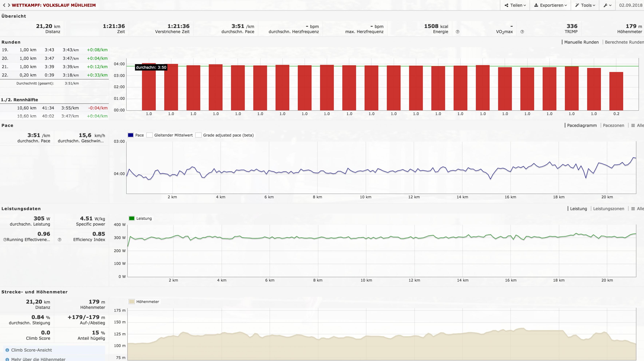
Task: Click help icon for Running Effectiveness
Action: coord(5,240)
